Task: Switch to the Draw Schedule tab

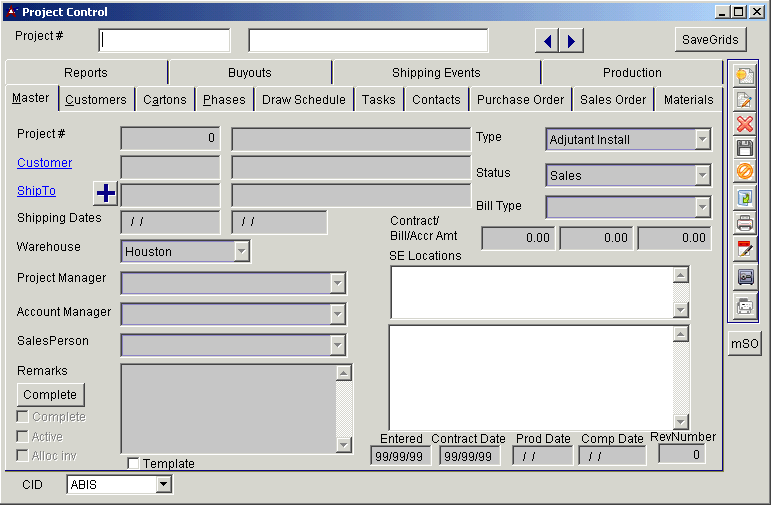Action: (303, 99)
